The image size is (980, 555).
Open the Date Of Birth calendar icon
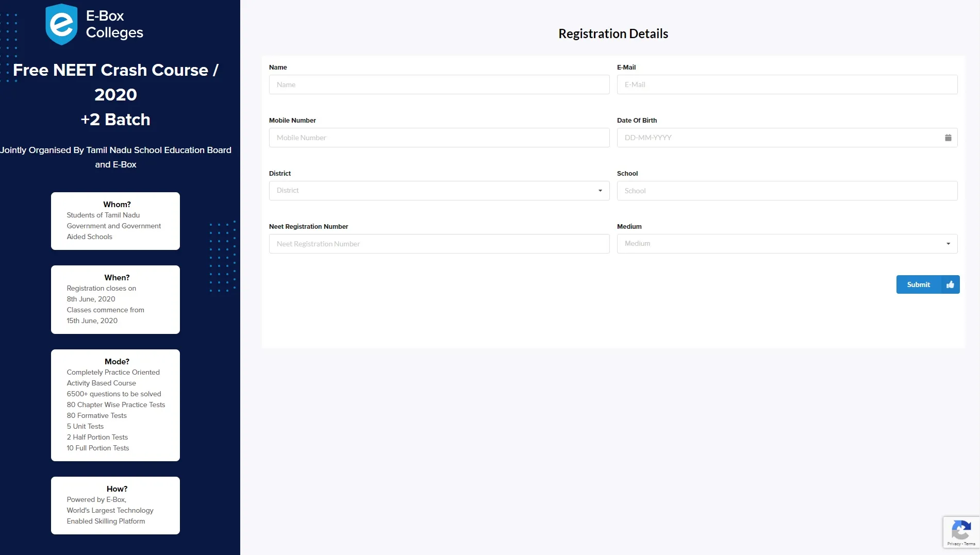[948, 138]
